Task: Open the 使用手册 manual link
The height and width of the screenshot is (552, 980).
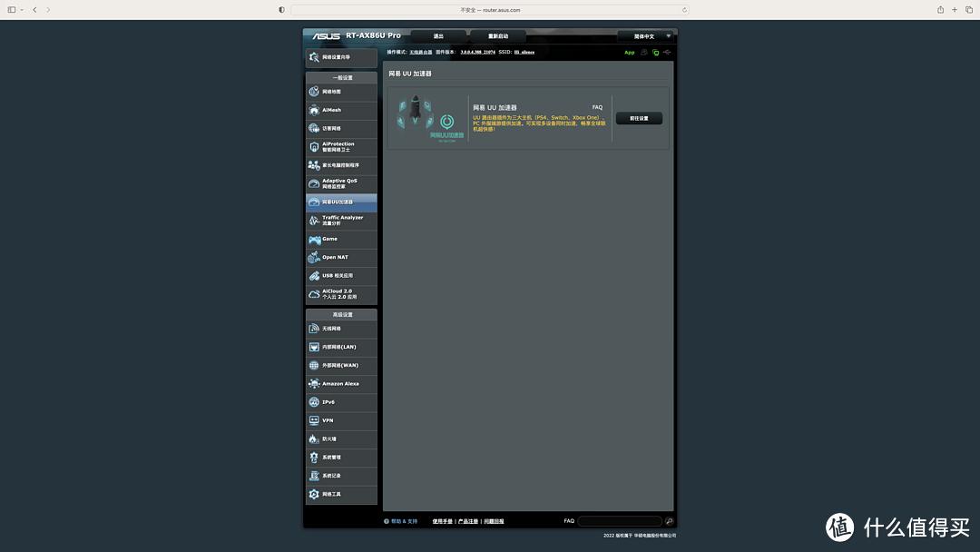Action: [x=442, y=521]
